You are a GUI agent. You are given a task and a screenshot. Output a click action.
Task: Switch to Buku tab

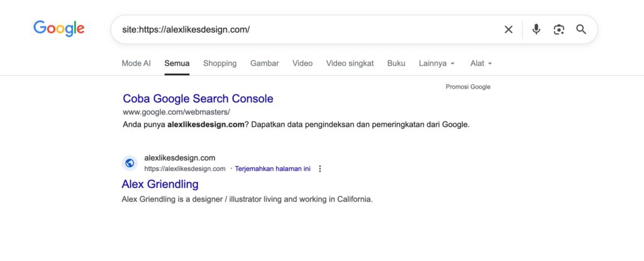tap(396, 64)
